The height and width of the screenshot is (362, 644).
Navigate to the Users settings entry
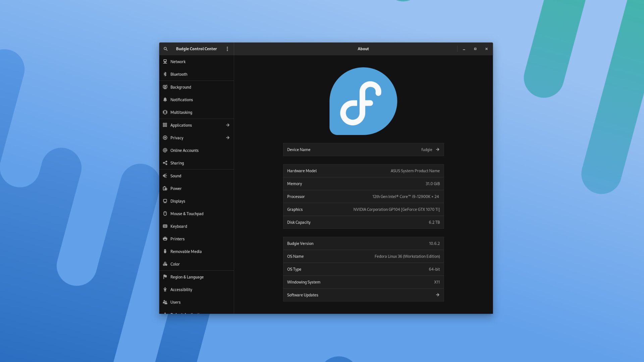click(175, 302)
